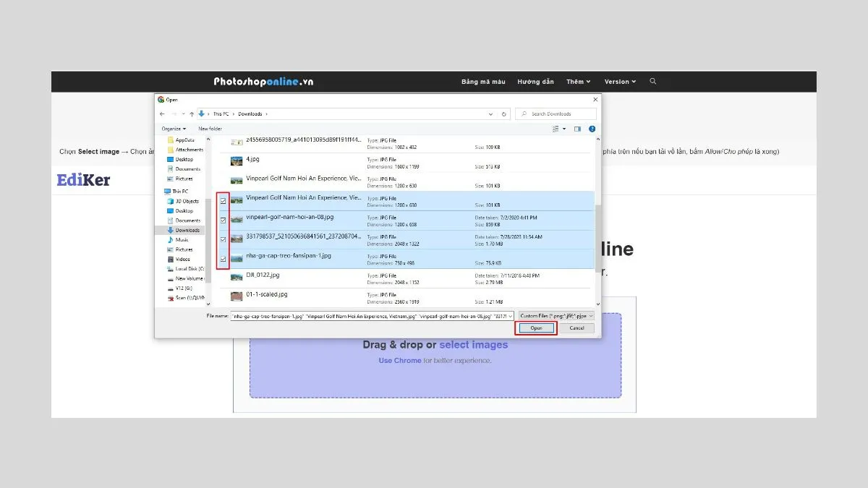Open the Hướng dẫn menu item
Image resolution: width=868 pixels, height=488 pixels.
[x=535, y=82]
